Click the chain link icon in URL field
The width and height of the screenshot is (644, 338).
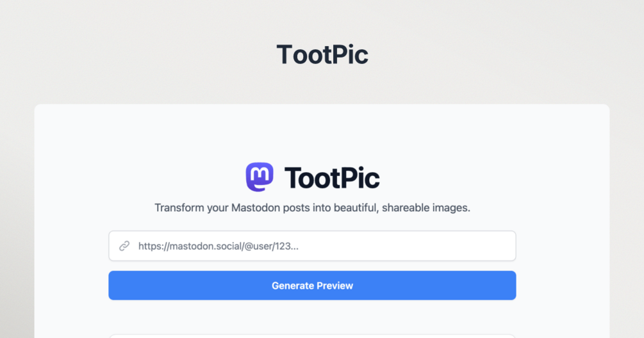tap(124, 246)
